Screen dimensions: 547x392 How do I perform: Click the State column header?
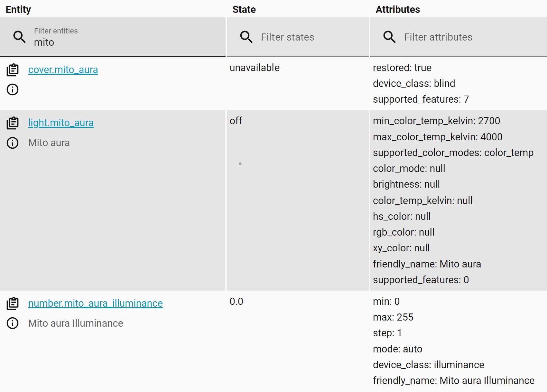[244, 9]
